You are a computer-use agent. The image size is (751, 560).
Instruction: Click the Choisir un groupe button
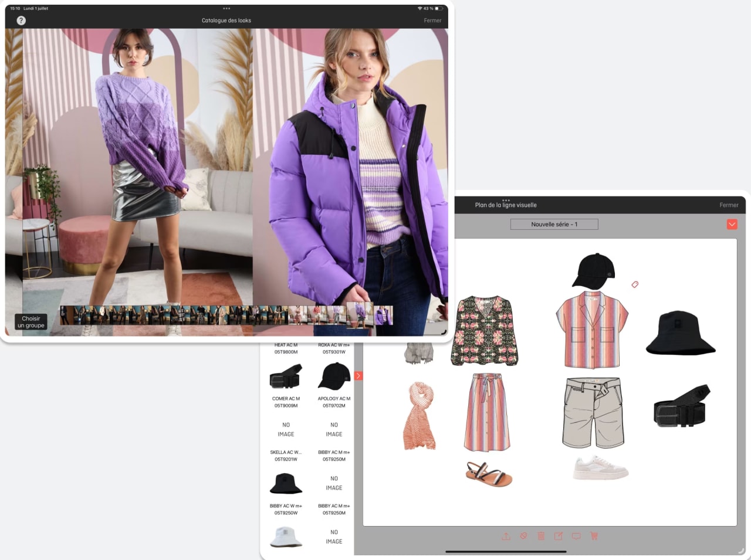[x=31, y=322]
